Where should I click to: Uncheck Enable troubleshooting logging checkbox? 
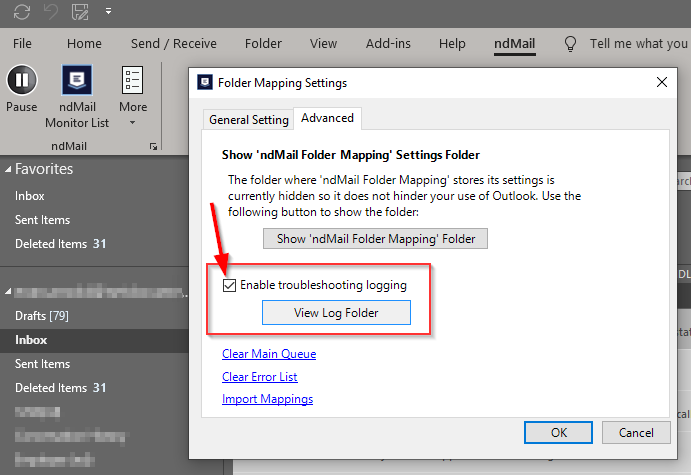[x=231, y=285]
